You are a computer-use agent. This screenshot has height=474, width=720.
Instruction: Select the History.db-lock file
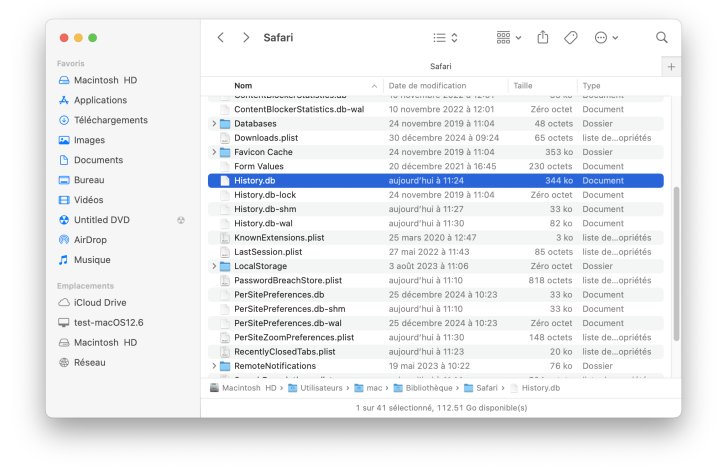coord(436,195)
